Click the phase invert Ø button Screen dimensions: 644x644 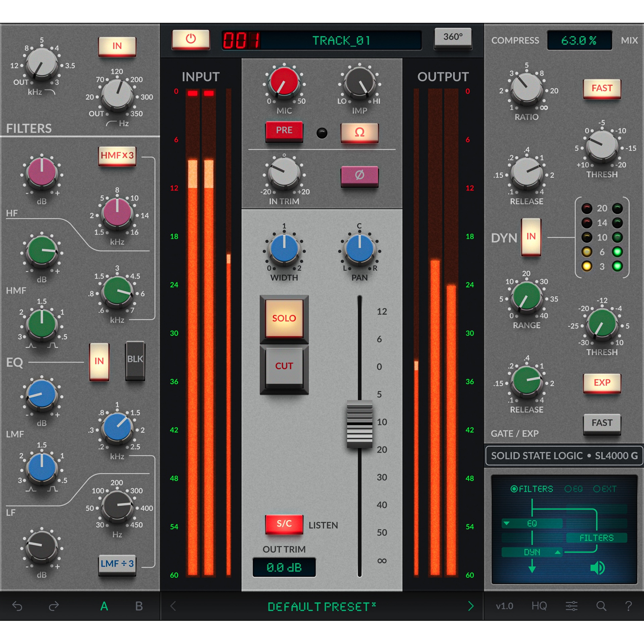point(360,176)
